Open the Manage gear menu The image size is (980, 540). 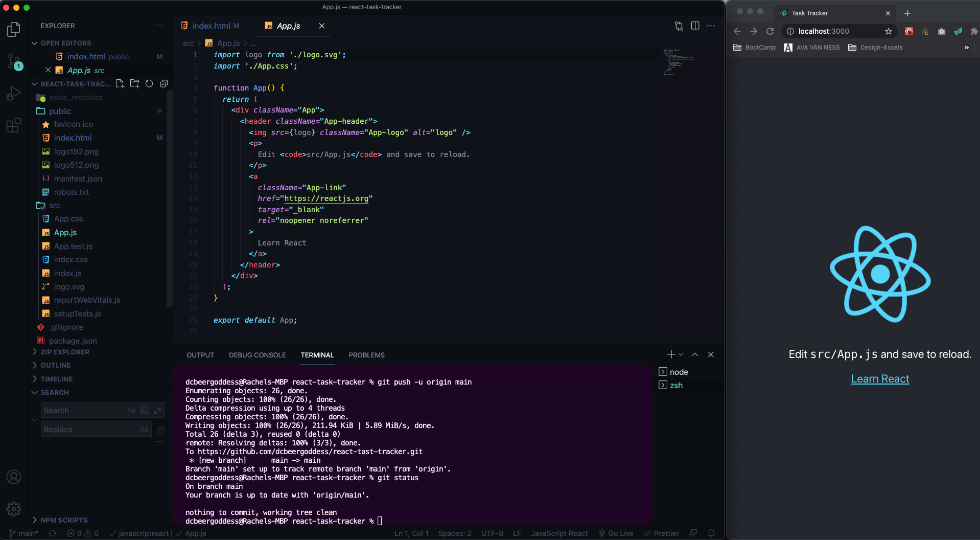14,509
